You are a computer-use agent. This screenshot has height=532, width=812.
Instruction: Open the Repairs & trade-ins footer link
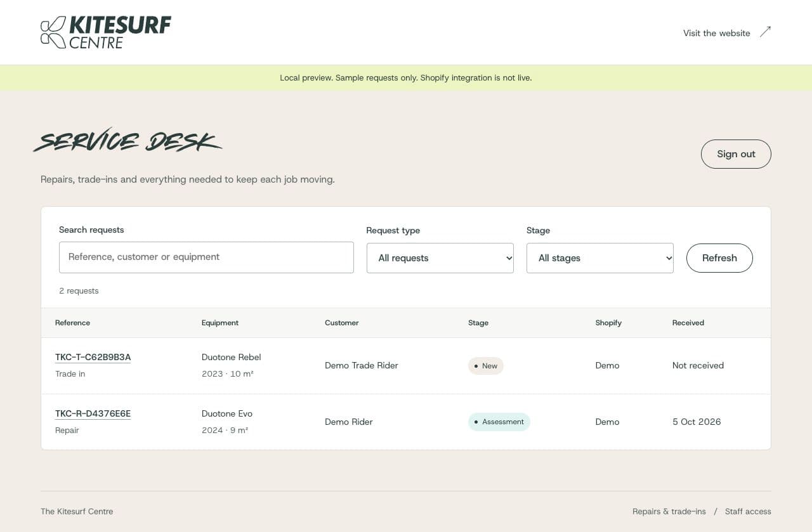(669, 511)
